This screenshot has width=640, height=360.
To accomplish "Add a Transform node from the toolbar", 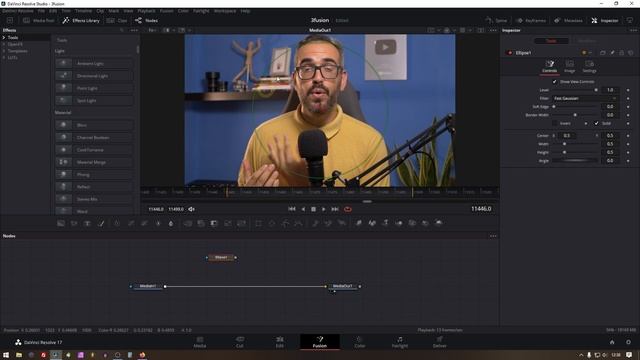I will click(241, 223).
